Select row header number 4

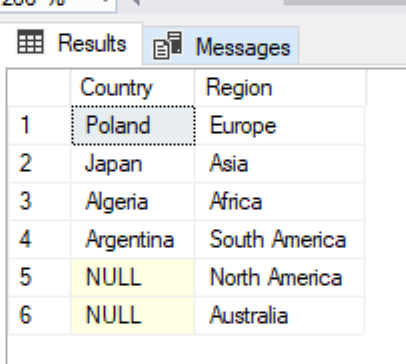[39, 239]
